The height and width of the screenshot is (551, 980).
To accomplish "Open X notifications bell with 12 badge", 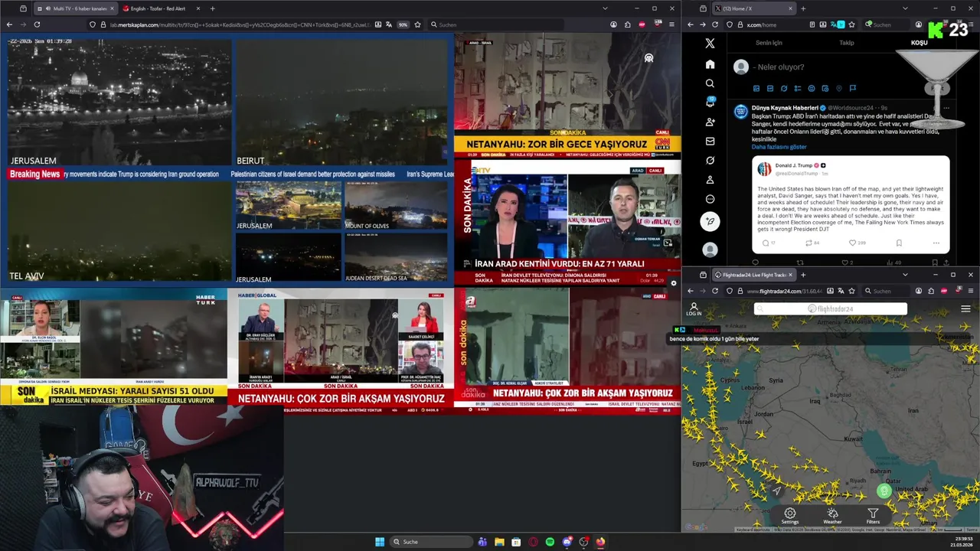I will pyautogui.click(x=710, y=103).
